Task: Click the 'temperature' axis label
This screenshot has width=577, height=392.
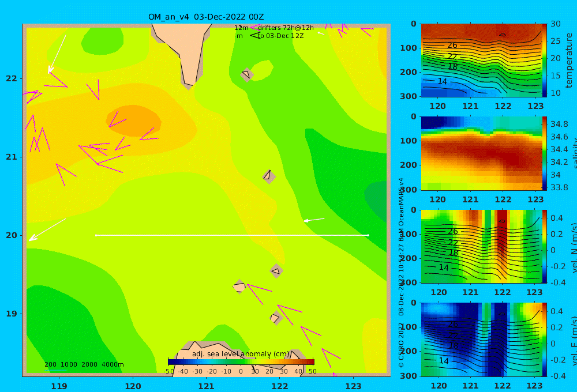Action: [x=569, y=61]
